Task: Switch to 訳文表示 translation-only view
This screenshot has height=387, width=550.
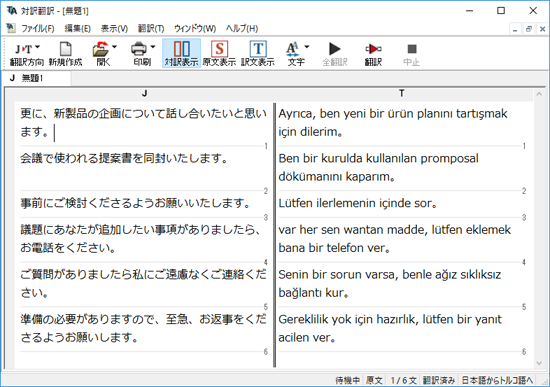Action: coord(258,53)
